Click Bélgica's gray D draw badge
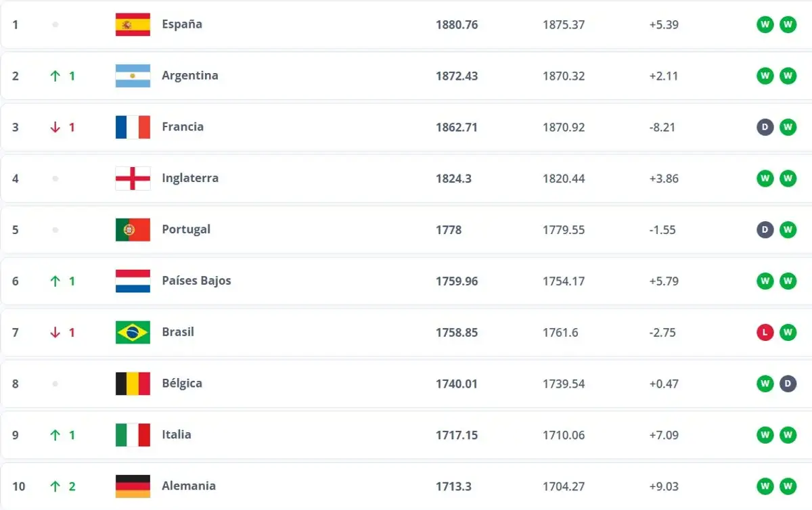The image size is (812, 510). pos(788,384)
